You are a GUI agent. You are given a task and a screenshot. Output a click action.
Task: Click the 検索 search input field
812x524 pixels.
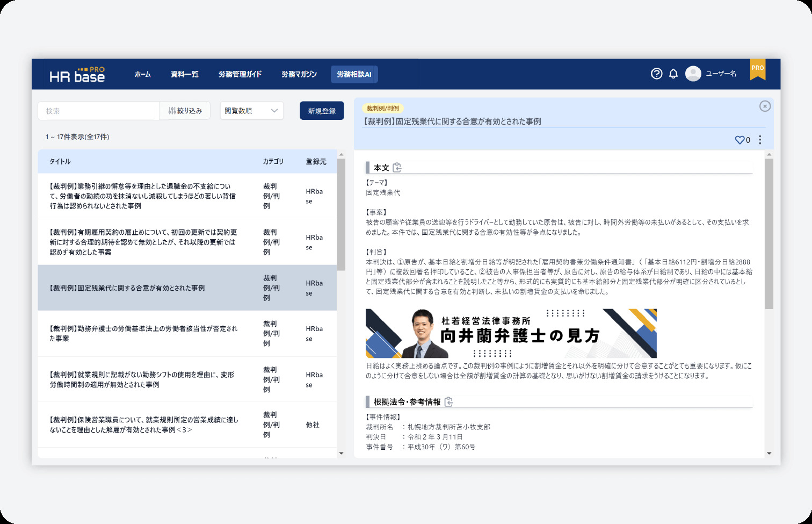(98, 111)
